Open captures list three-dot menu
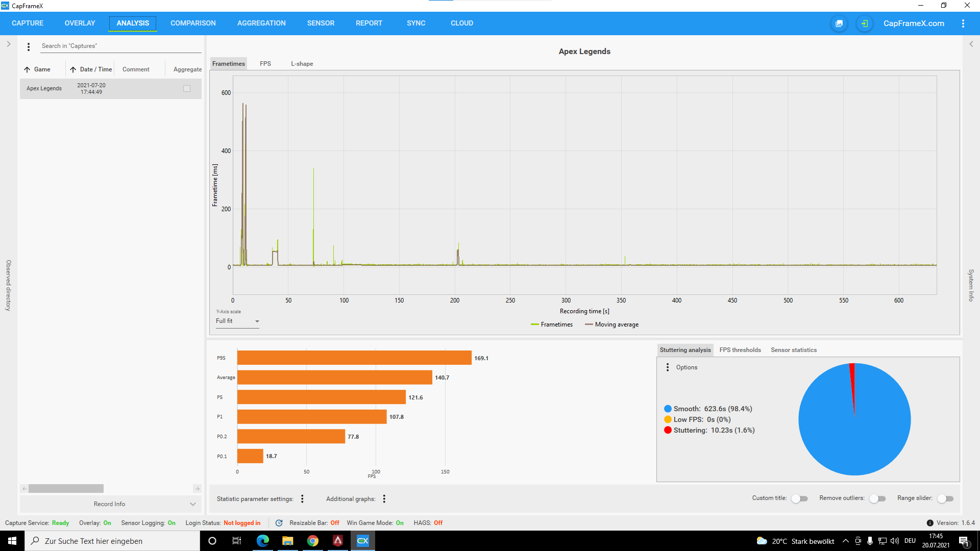Image resolution: width=980 pixels, height=551 pixels. (29, 46)
